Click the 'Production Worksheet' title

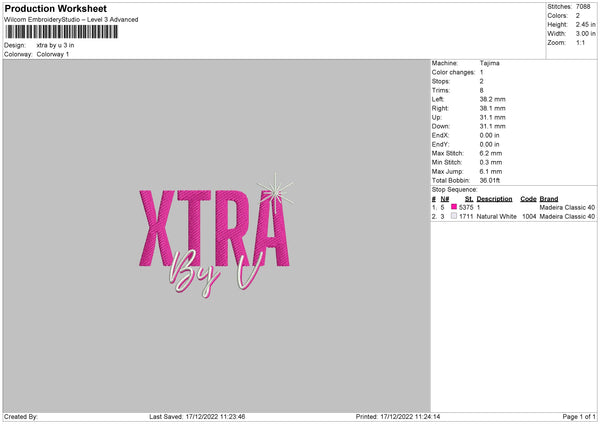pos(55,8)
